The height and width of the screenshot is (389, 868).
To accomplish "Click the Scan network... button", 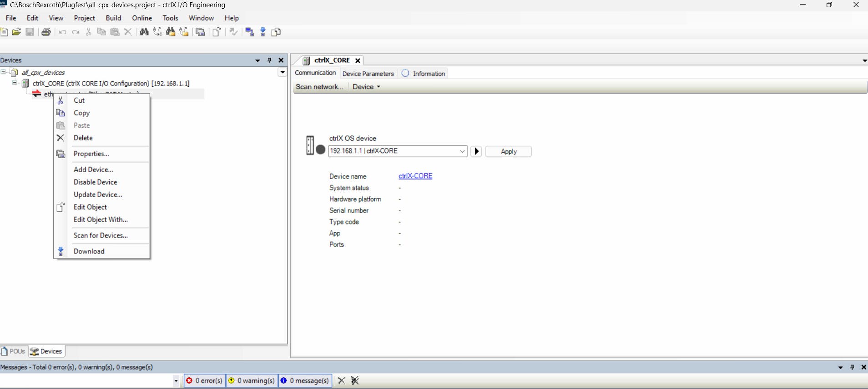I will (319, 87).
